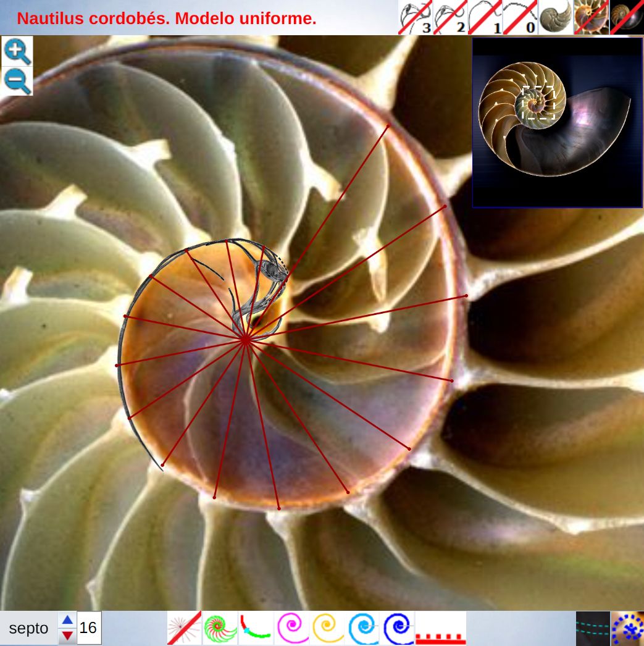The width and height of the screenshot is (644, 646).
Task: Toggle dotted curve layer number 0
Action: [x=520, y=17]
